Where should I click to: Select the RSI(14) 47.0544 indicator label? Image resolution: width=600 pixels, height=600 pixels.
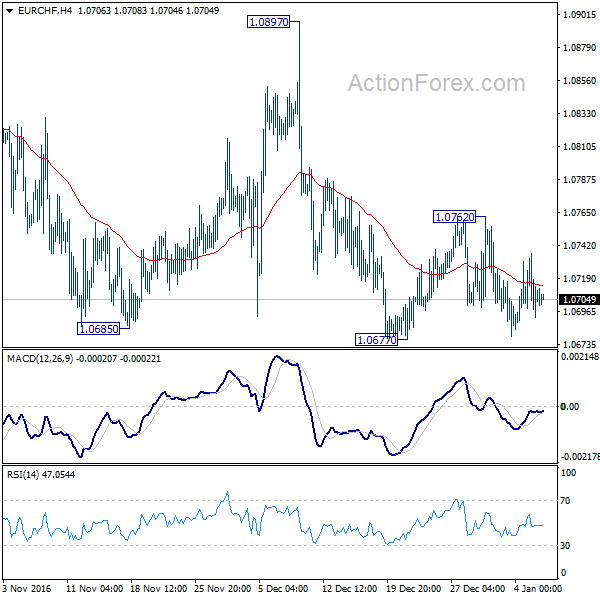coord(41,474)
